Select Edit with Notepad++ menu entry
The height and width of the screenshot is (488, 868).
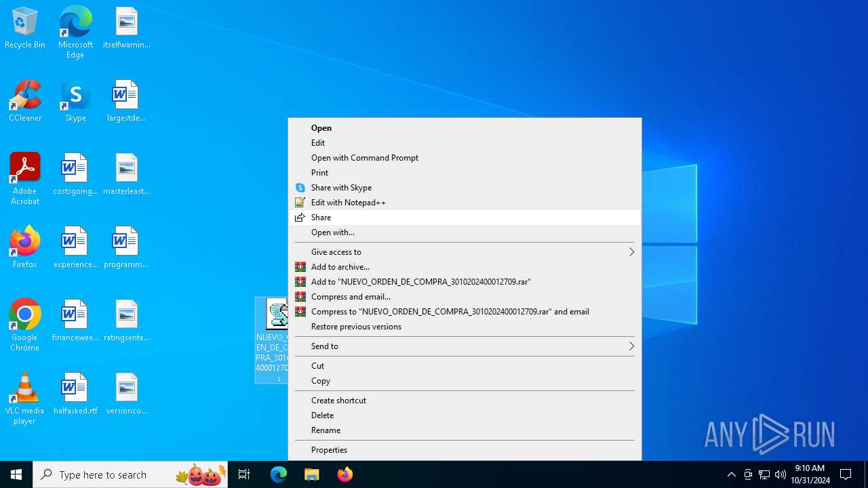pyautogui.click(x=465, y=203)
